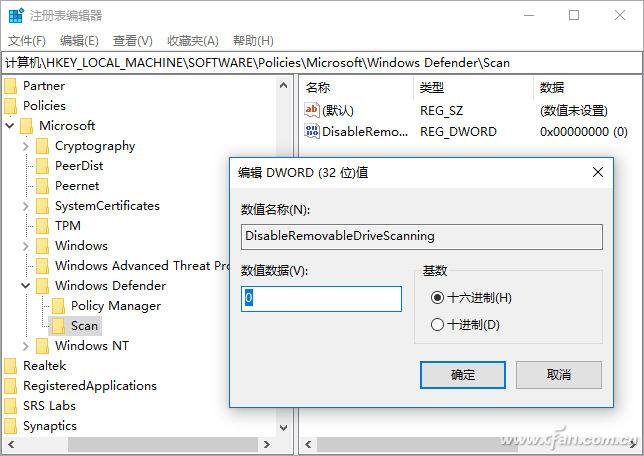
Task: Maximize the Registry Editor window
Action: [x=574, y=16]
